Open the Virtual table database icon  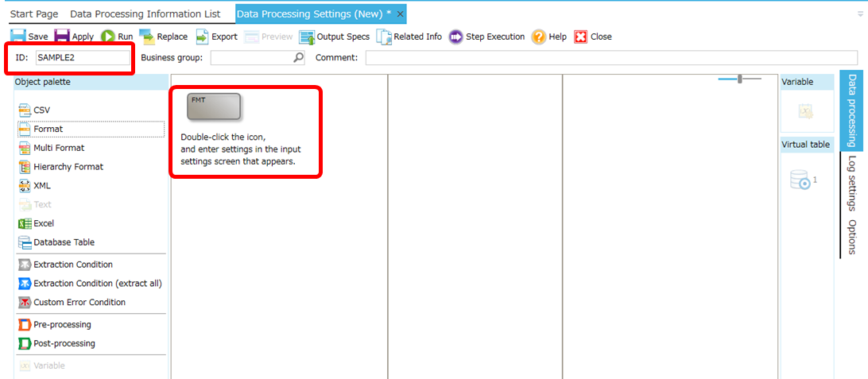pos(800,180)
